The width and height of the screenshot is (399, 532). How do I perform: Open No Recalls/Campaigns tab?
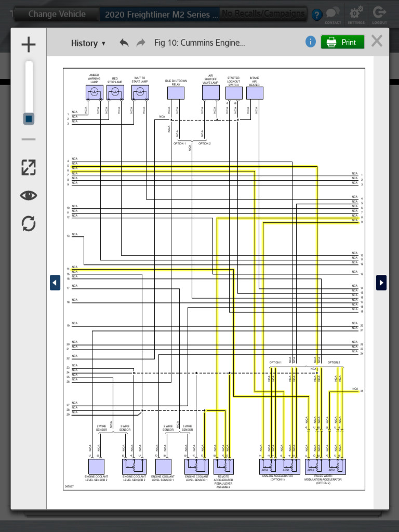coord(263,14)
